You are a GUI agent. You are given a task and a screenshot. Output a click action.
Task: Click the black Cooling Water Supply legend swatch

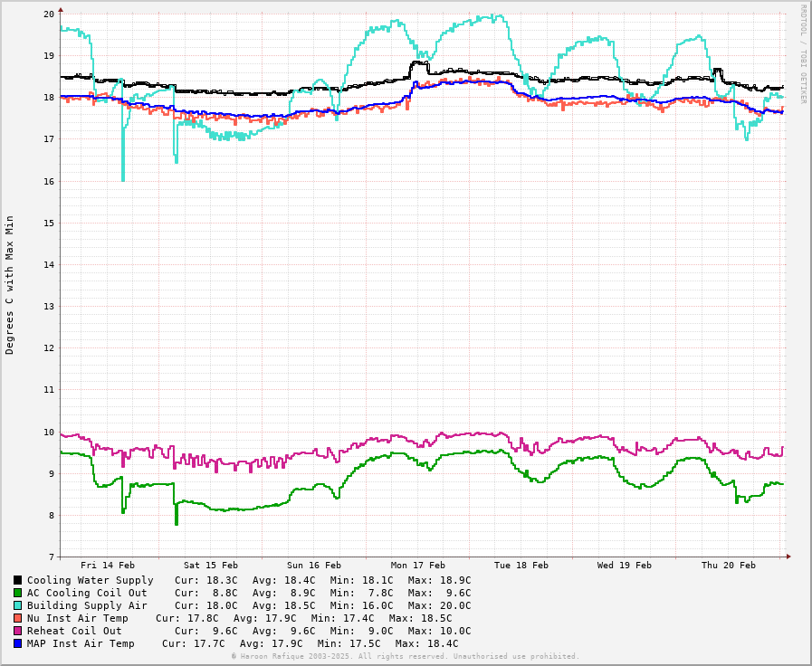click(x=17, y=580)
